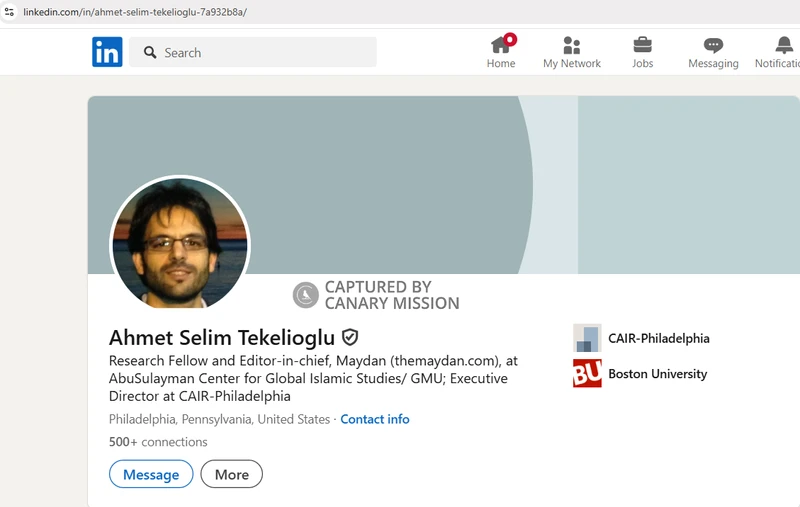The width and height of the screenshot is (800, 507).
Task: Open Home via the house icon
Action: tap(501, 45)
